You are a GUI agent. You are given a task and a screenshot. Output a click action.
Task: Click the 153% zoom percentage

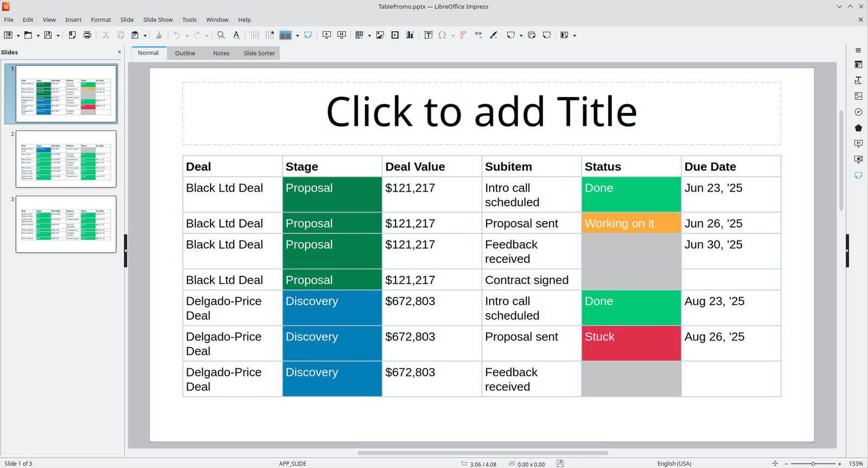[856, 464]
